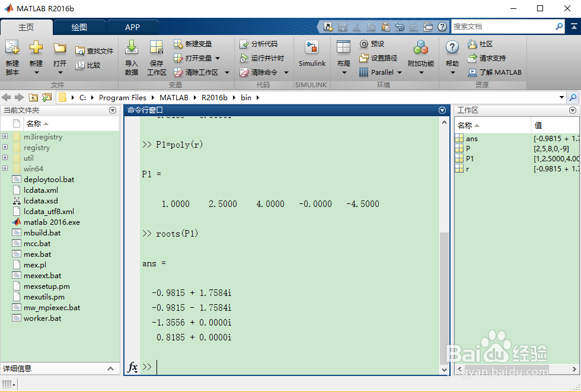Click Find Files (查找文件)
The height and width of the screenshot is (392, 581).
[x=94, y=51]
